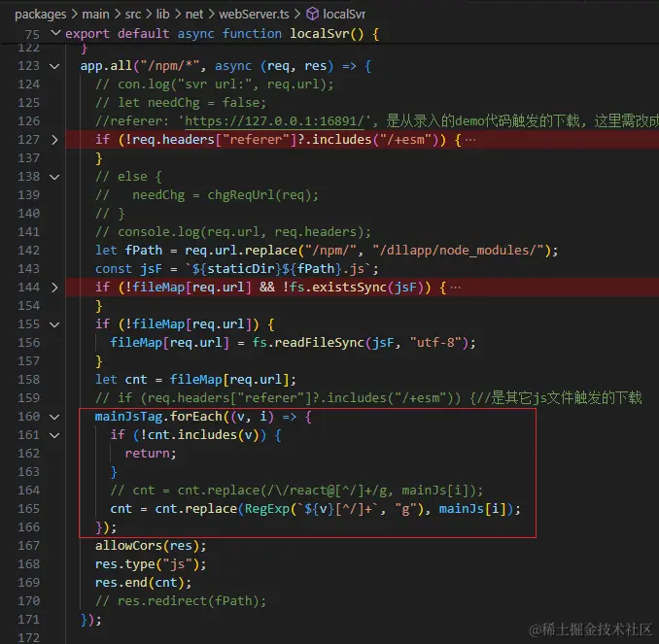
Task: Click the '"/dllapp/node_modules/"' string literal
Action: pyautogui.click(x=459, y=251)
